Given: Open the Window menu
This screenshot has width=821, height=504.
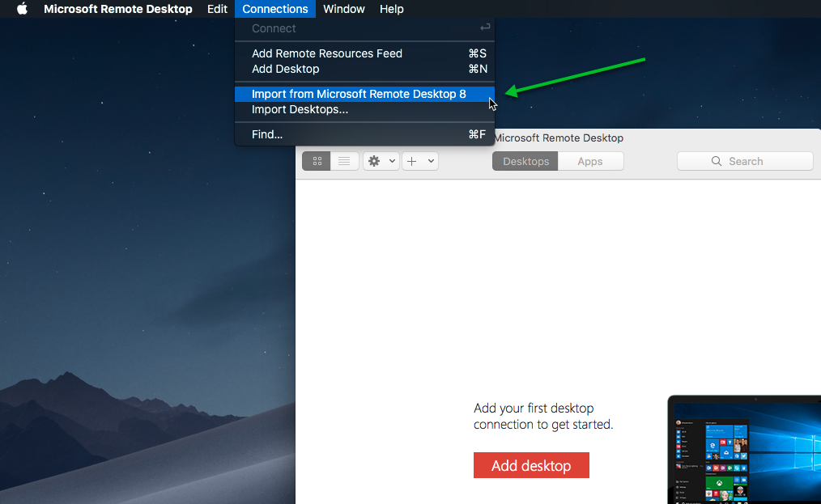Looking at the screenshot, I should coord(343,9).
